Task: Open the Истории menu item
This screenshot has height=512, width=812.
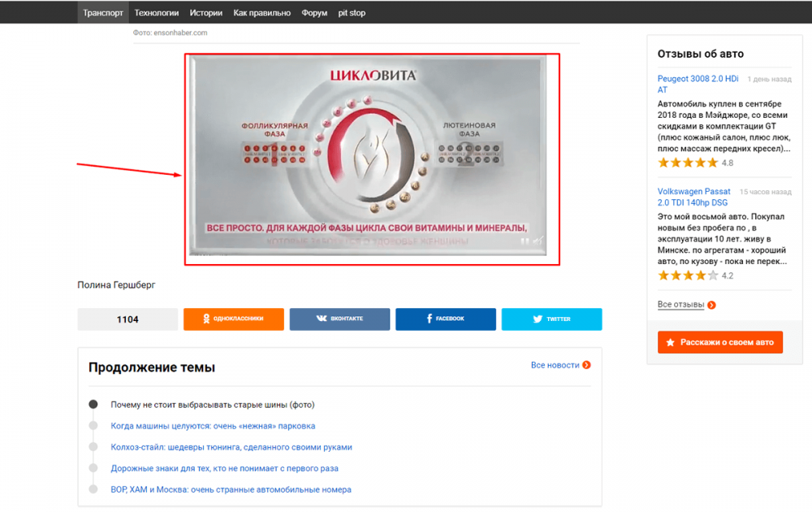Action: click(205, 12)
